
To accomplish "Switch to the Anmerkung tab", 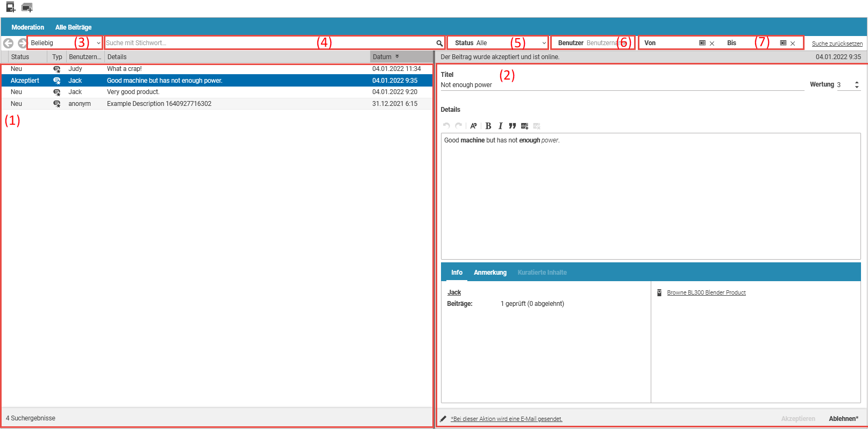I will click(x=490, y=273).
